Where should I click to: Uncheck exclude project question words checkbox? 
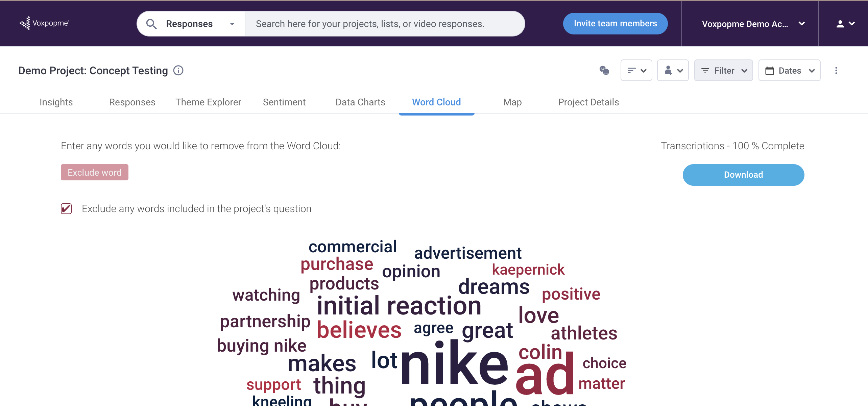66,209
